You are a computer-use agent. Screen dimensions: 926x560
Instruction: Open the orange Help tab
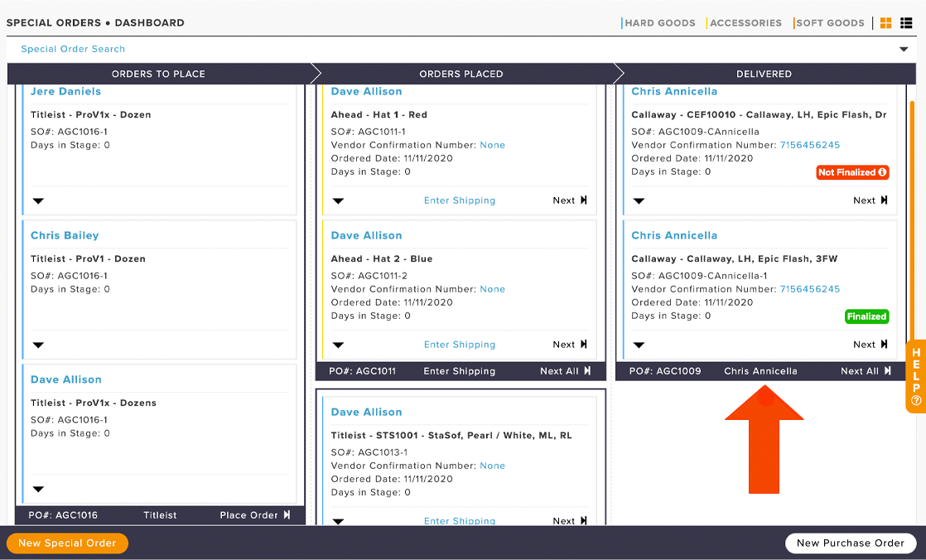(x=916, y=377)
